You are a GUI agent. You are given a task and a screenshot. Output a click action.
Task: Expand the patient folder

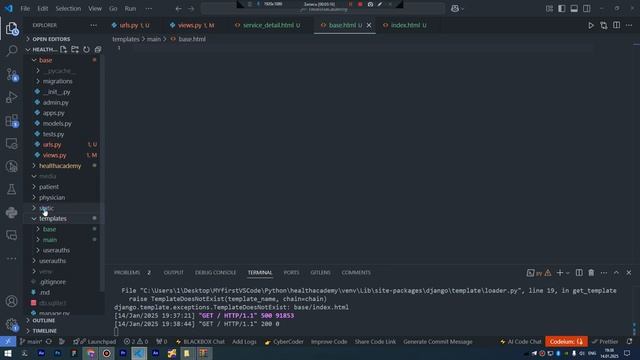point(49,187)
